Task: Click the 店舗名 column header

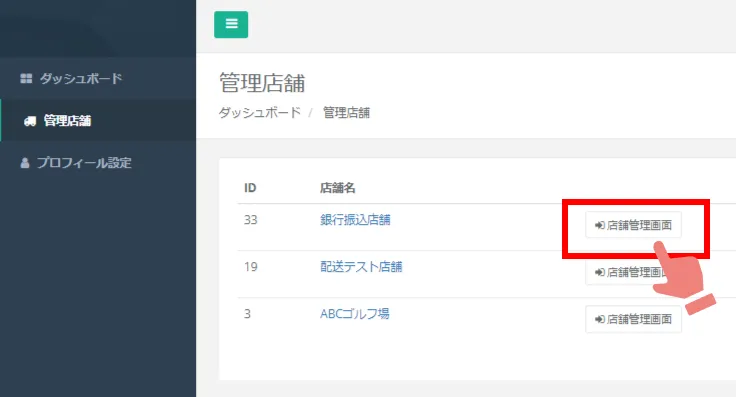Action: [x=337, y=188]
